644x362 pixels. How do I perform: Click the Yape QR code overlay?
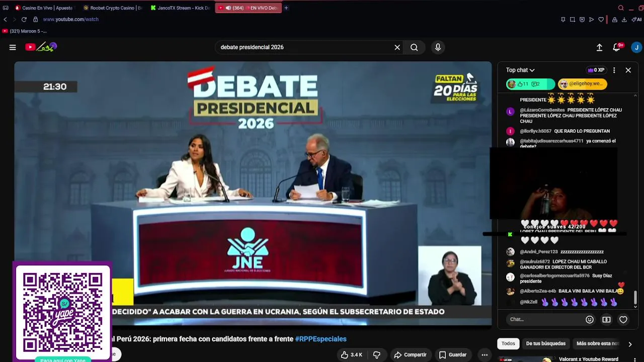pyautogui.click(x=62, y=312)
